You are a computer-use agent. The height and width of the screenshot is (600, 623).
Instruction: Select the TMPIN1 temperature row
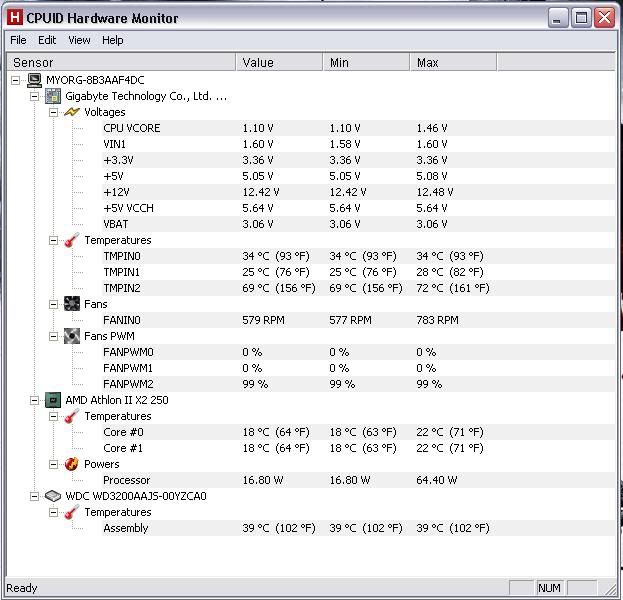coord(358,272)
